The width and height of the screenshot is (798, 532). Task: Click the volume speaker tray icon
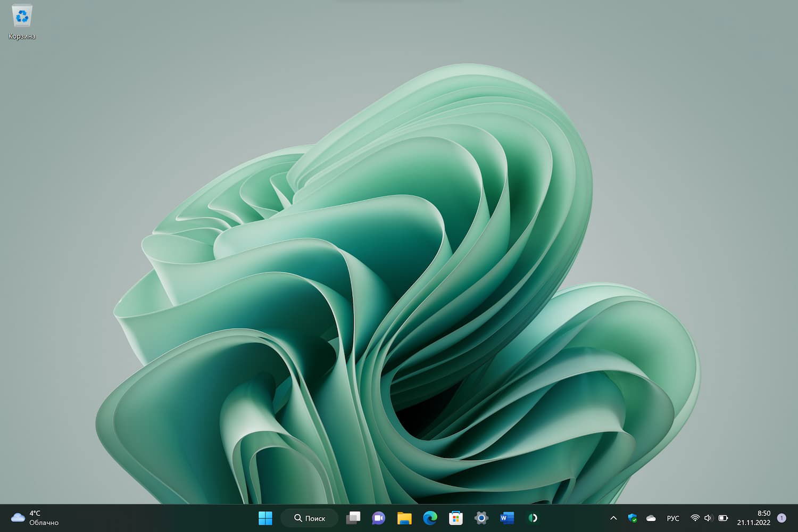(x=708, y=518)
